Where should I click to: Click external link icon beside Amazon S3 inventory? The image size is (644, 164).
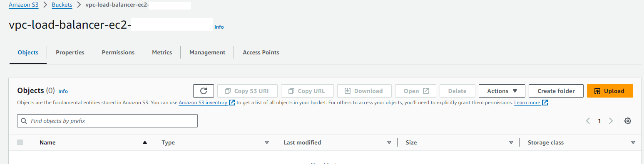(x=232, y=103)
